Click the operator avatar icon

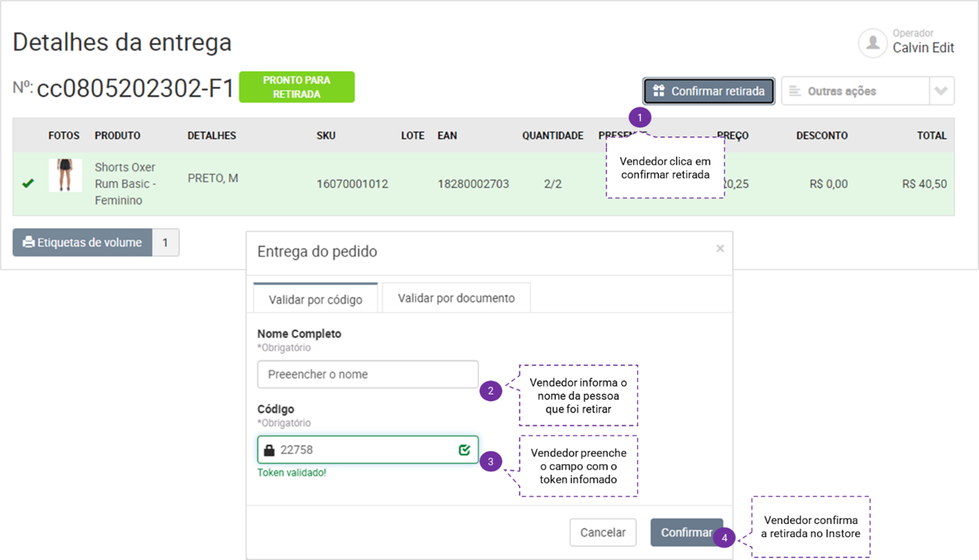pyautogui.click(x=872, y=42)
